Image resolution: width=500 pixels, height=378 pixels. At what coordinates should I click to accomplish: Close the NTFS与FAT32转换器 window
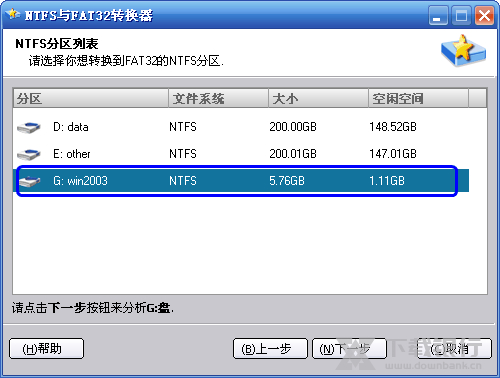click(484, 16)
